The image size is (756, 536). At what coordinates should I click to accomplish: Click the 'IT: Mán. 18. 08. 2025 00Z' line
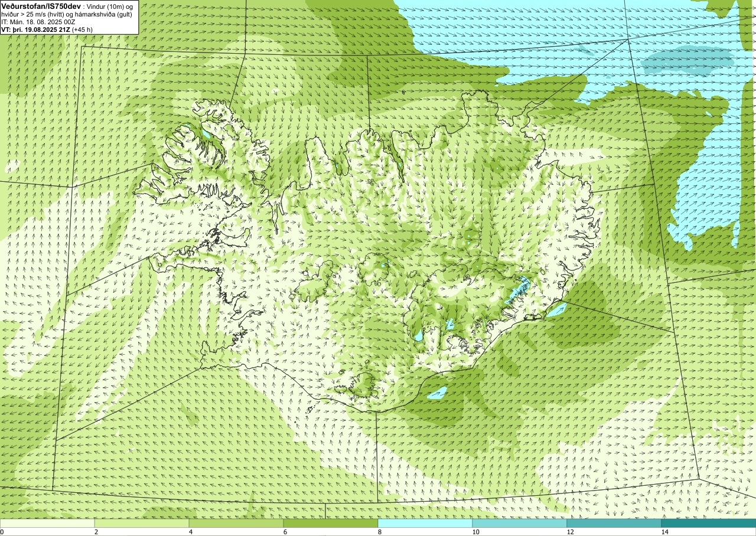pyautogui.click(x=38, y=21)
